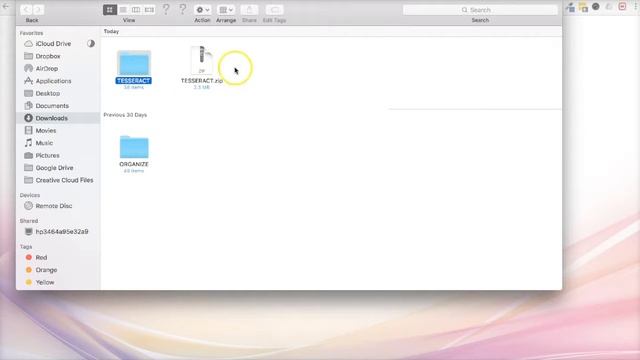The width and height of the screenshot is (640, 360).
Task: Open the Action gear dropdown
Action: [202, 10]
